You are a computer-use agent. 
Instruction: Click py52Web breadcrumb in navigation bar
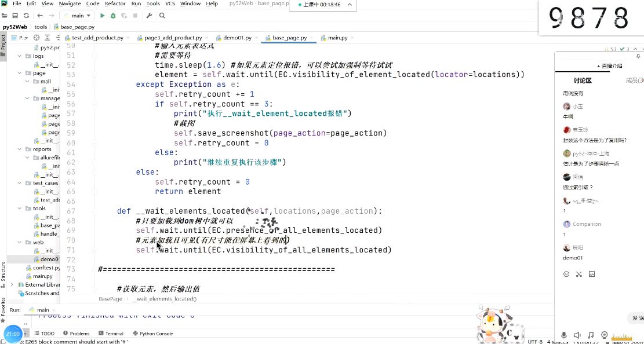click(x=15, y=27)
